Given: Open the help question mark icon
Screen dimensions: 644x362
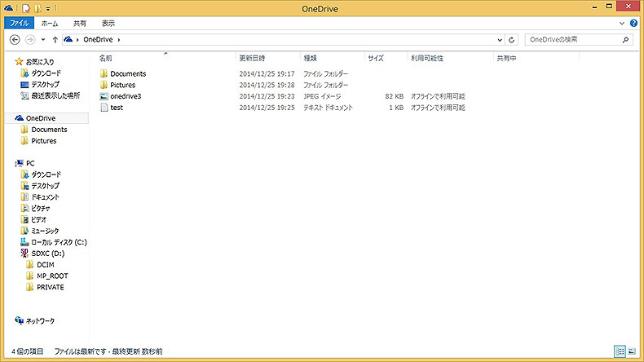Looking at the screenshot, I should 633,24.
